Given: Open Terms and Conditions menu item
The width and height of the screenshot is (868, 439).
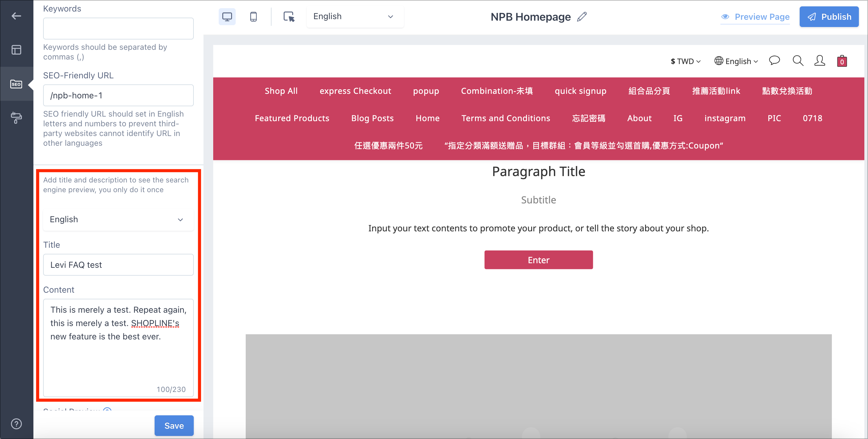Looking at the screenshot, I should (505, 118).
